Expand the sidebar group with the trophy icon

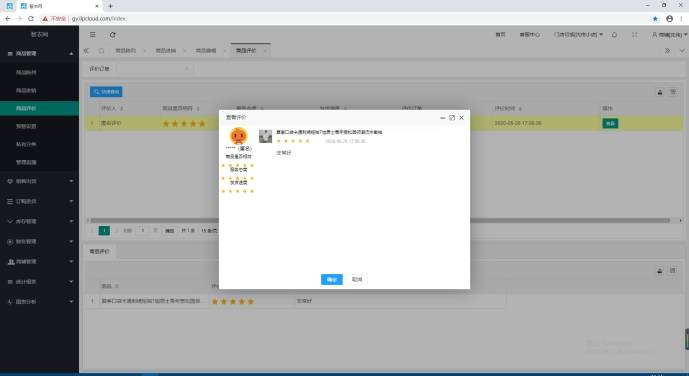pyautogui.click(x=40, y=181)
